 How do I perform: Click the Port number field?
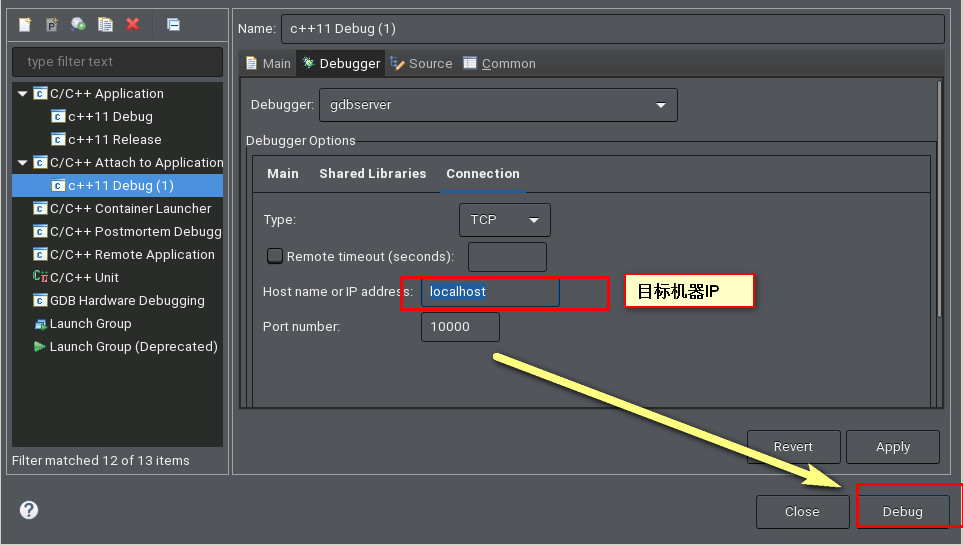(459, 327)
